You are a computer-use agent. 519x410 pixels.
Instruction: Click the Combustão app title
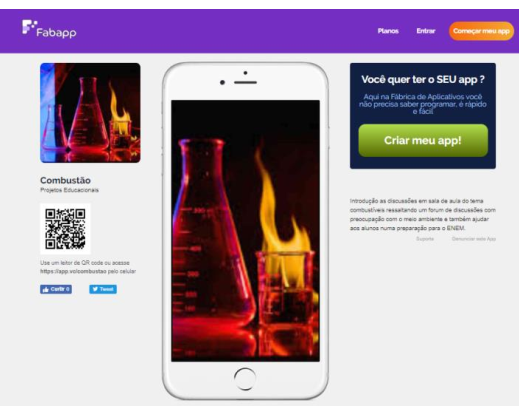click(x=65, y=180)
